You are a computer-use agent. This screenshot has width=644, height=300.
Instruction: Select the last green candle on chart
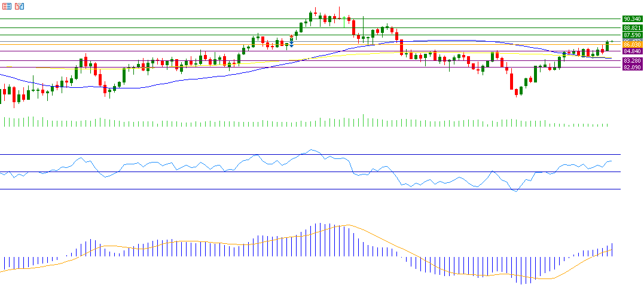[x=607, y=46]
